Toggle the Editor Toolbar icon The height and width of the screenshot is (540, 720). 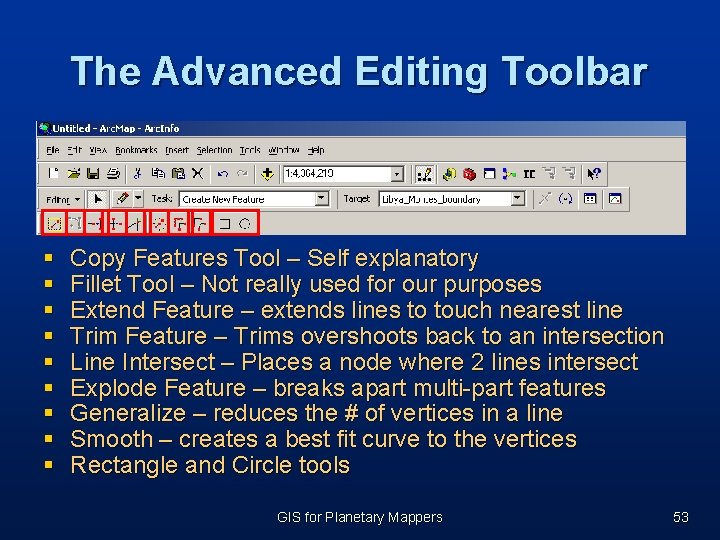coord(424,174)
